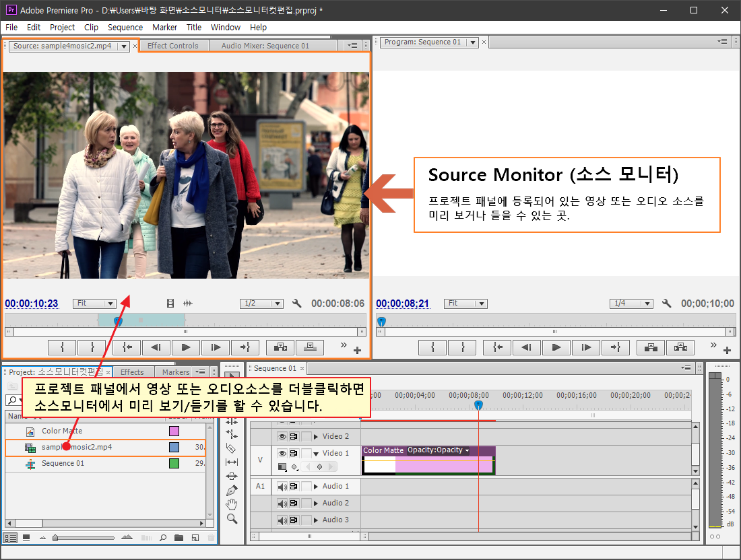Screen dimensions: 741x560
Task: Play the sequence in Program monitor
Action: (556, 347)
